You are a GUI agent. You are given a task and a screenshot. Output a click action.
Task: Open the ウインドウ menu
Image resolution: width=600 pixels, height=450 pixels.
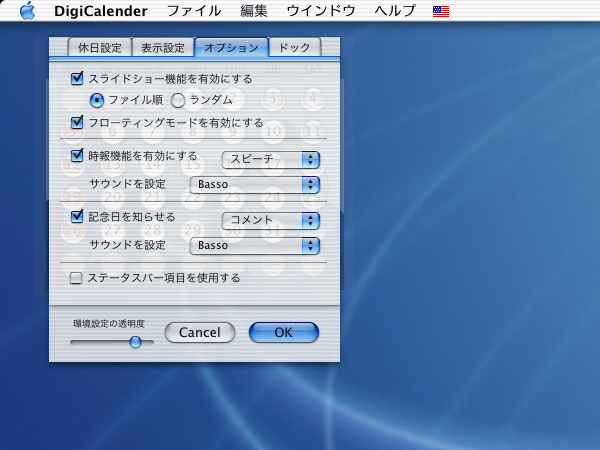[321, 11]
